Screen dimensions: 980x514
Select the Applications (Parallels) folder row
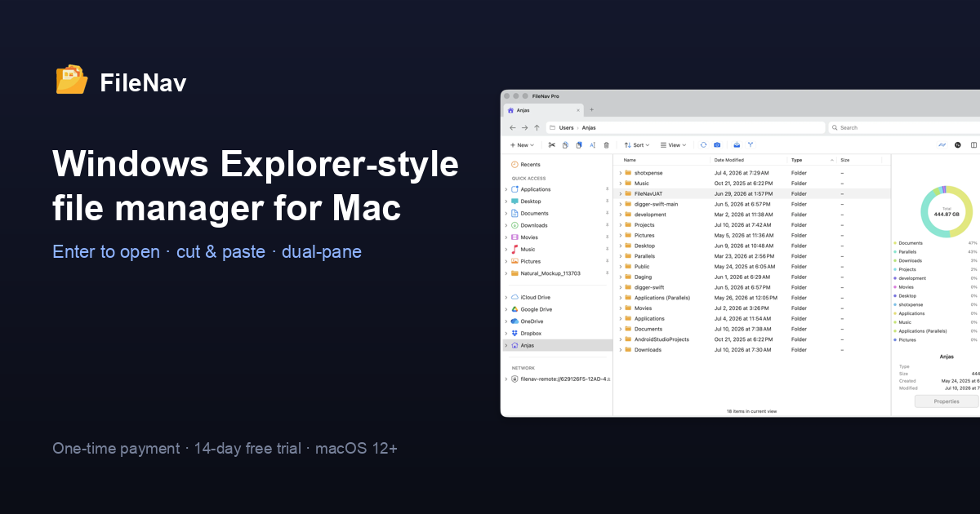(751, 298)
